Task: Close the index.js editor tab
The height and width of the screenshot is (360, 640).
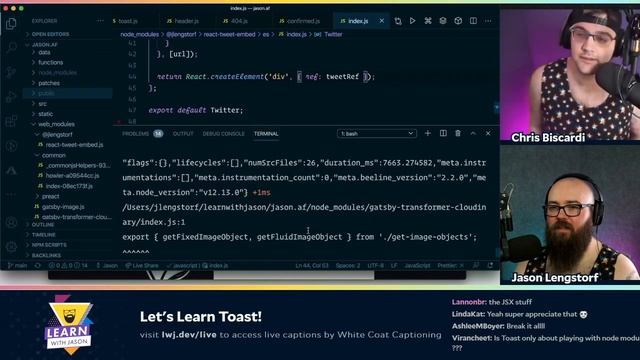Action: (x=382, y=21)
